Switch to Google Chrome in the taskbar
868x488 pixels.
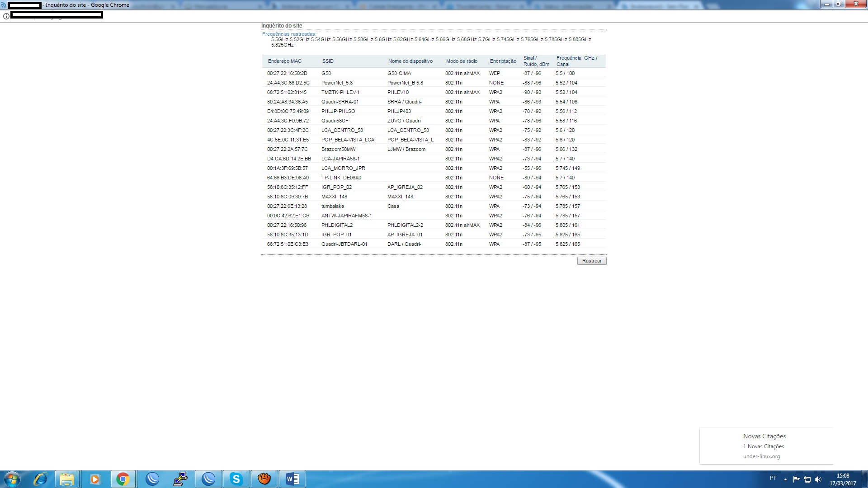[123, 479]
